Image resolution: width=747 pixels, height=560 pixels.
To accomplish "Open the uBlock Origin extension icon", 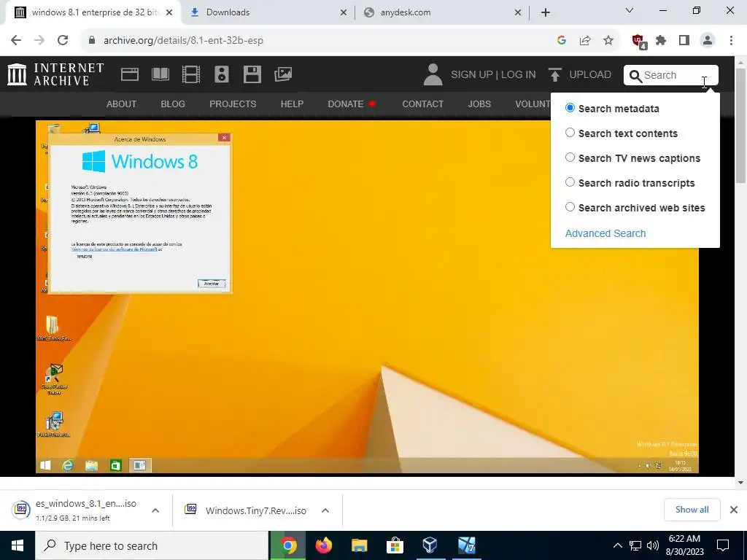I will [638, 41].
